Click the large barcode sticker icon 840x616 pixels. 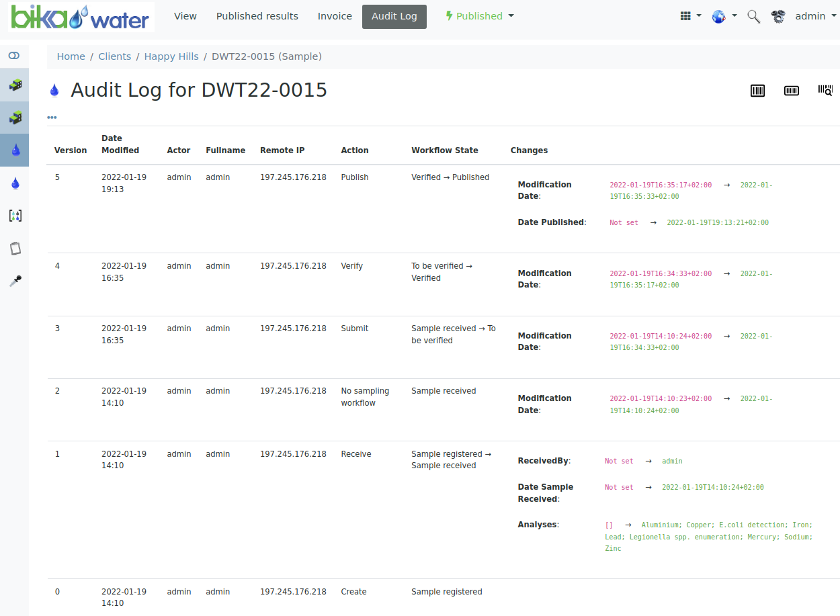(x=757, y=91)
